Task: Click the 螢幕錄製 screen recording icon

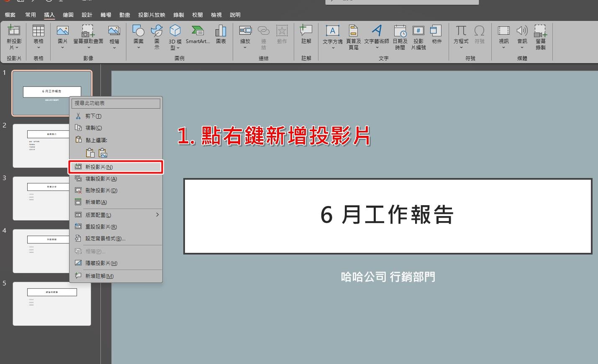Action: [x=540, y=37]
